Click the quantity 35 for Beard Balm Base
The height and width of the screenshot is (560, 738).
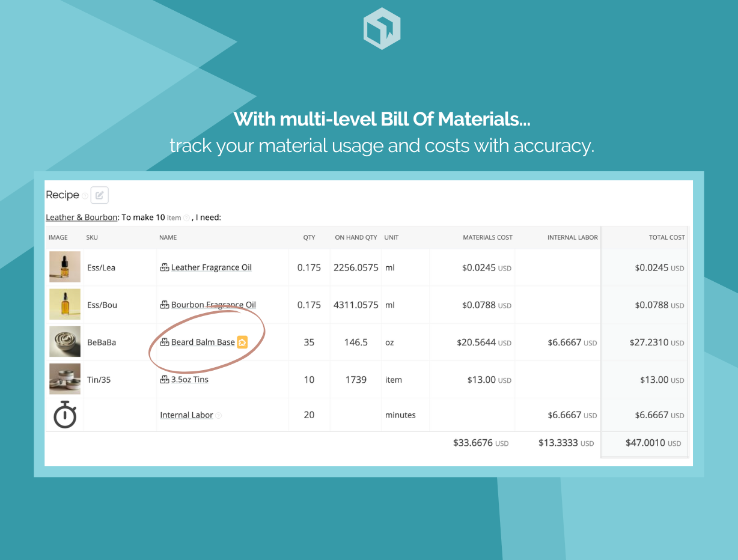309,342
